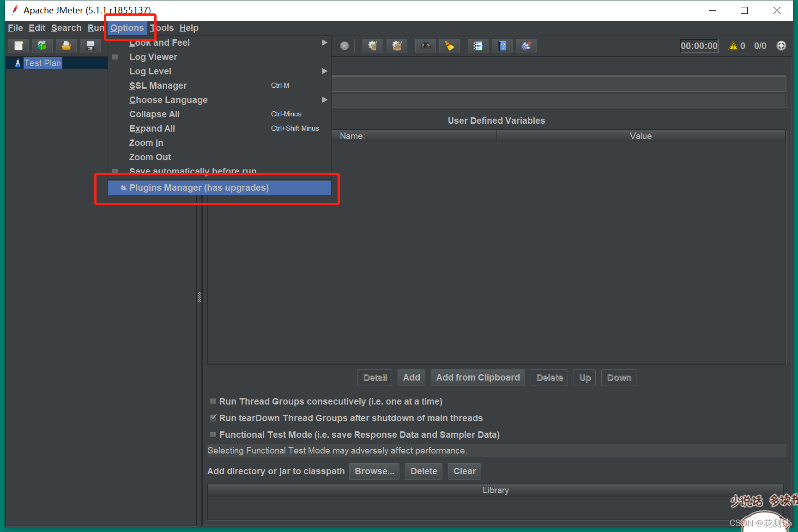This screenshot has width=798, height=532.
Task: Click the remote engines globe icon
Action: tap(781, 46)
